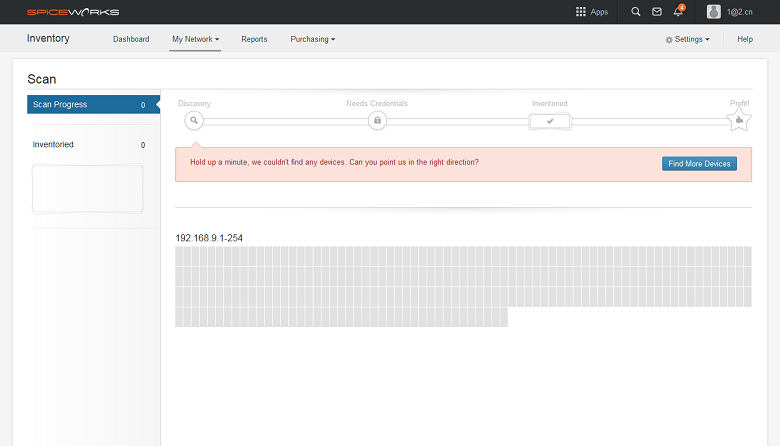
Task: Open the mail envelope icon
Action: pos(657,11)
